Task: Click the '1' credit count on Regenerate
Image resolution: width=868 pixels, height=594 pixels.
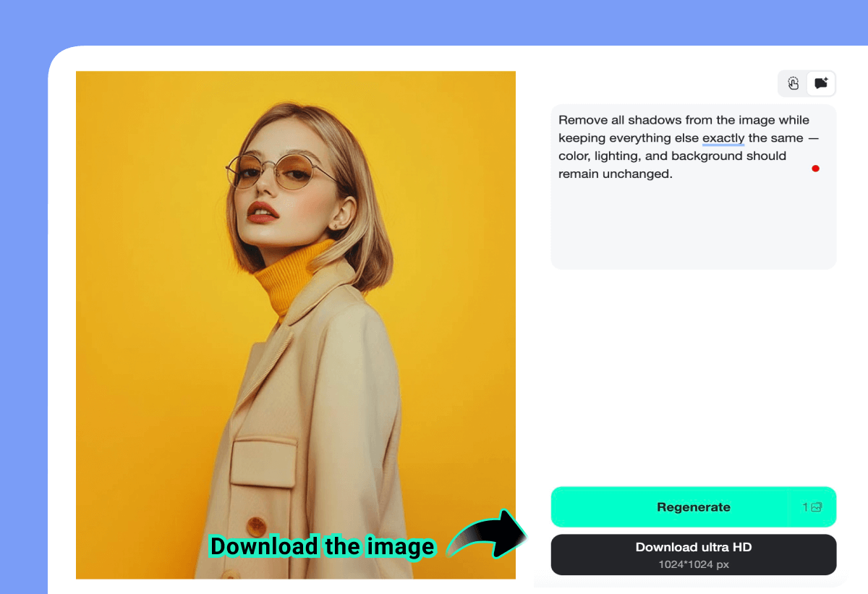Action: click(x=806, y=507)
